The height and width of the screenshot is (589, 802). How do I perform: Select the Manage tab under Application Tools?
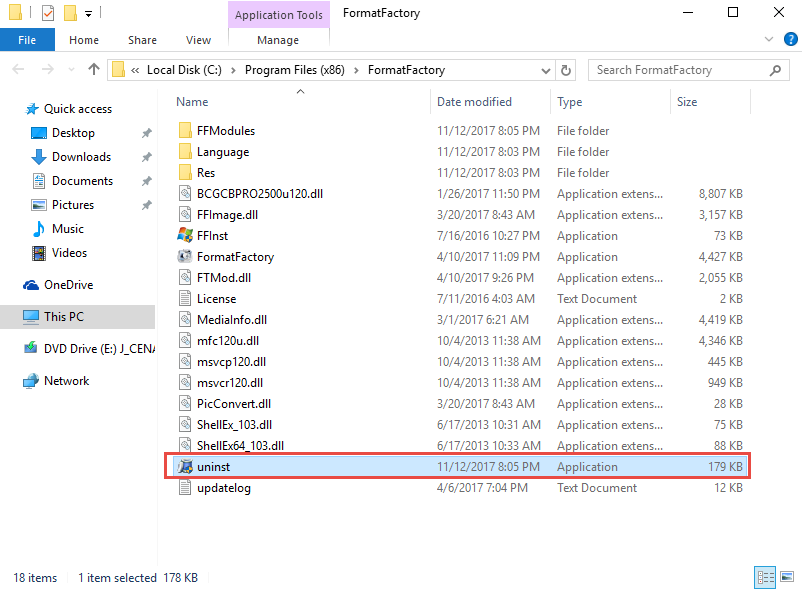[x=278, y=40]
